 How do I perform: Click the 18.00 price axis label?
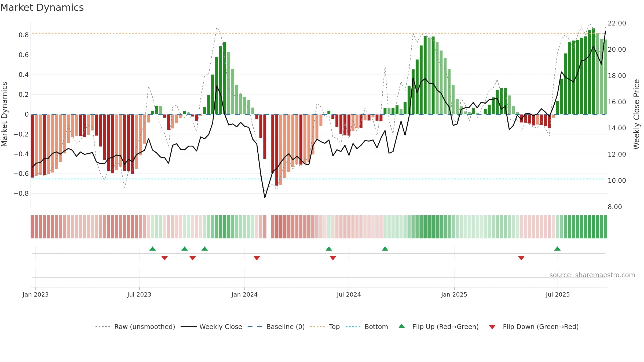617,76
